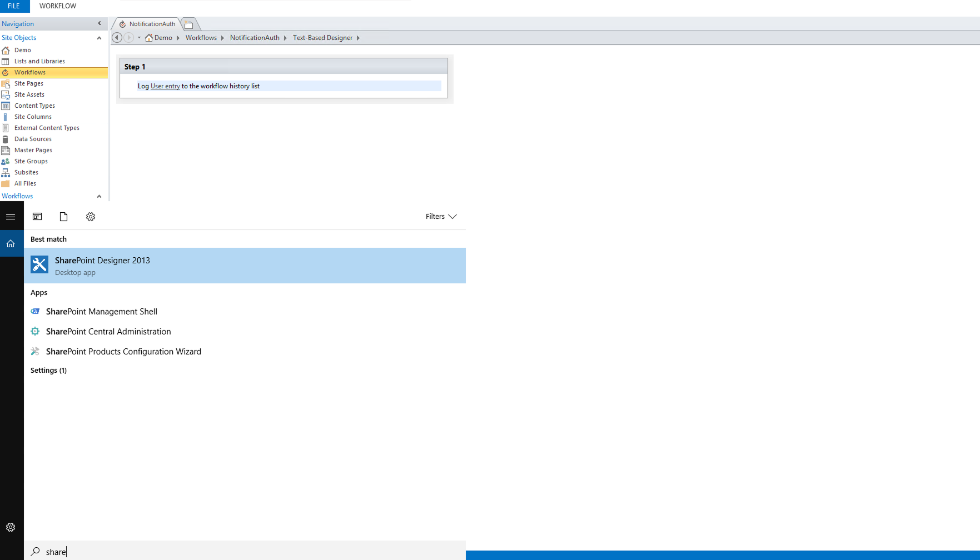Click Demo in the breadcrumb

(x=163, y=38)
